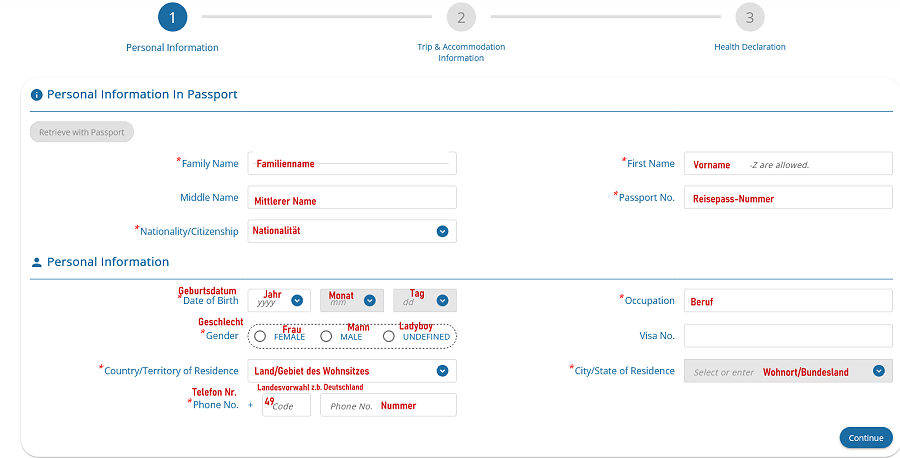Choose the UNDEFINED gender option

tap(389, 337)
